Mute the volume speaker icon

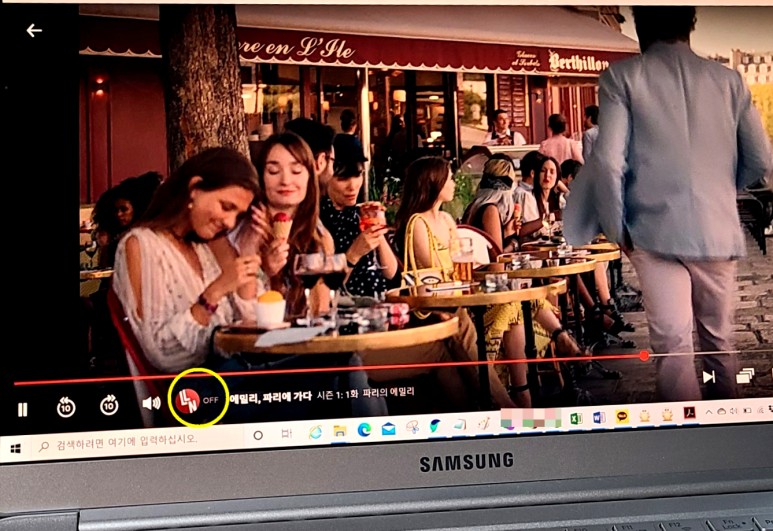(151, 403)
